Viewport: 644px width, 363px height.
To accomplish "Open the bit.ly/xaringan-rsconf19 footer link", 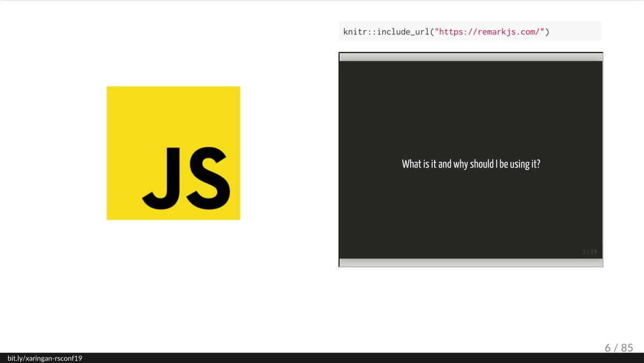I will point(45,358).
